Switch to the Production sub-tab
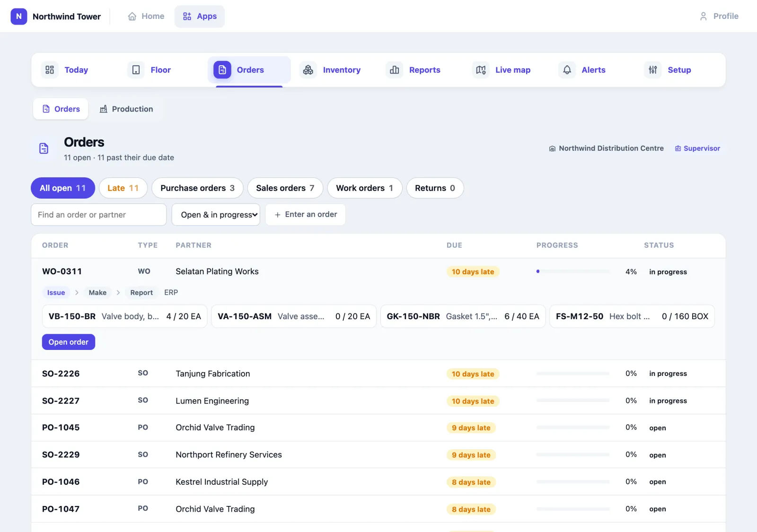Viewport: 757px width, 532px height. pyautogui.click(x=126, y=109)
